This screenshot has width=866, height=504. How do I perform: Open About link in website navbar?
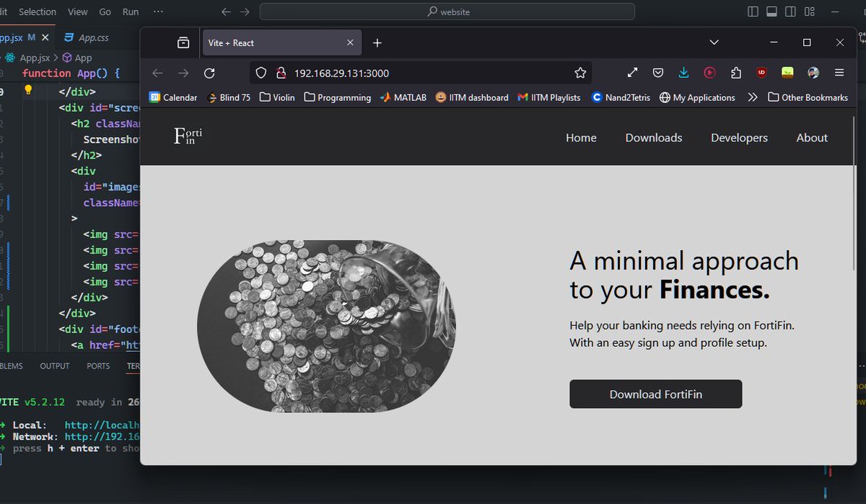812,138
